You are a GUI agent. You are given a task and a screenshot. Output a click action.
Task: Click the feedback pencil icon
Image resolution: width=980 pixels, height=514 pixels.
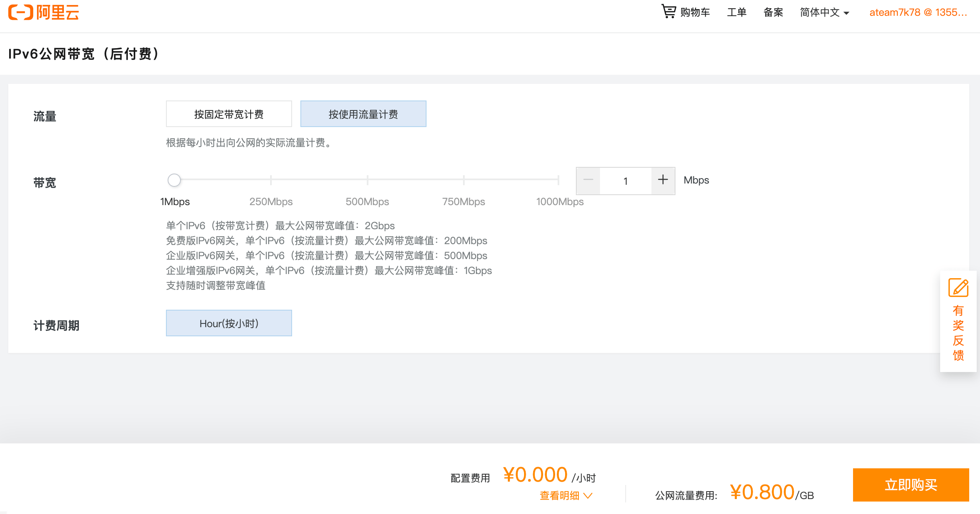tap(958, 288)
